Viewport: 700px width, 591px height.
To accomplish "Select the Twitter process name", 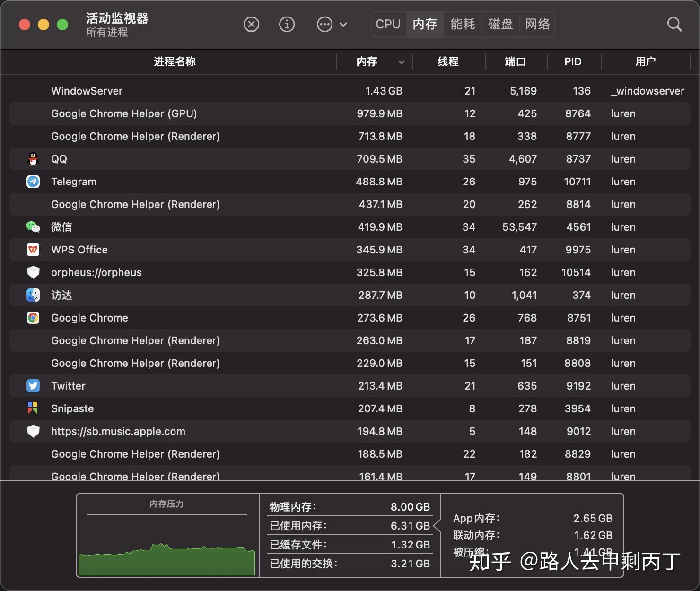I will 68,386.
